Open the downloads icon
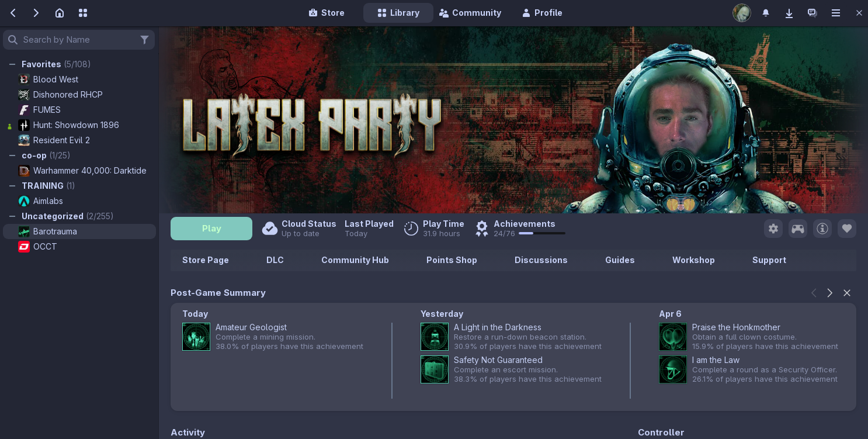868x439 pixels. [x=789, y=13]
